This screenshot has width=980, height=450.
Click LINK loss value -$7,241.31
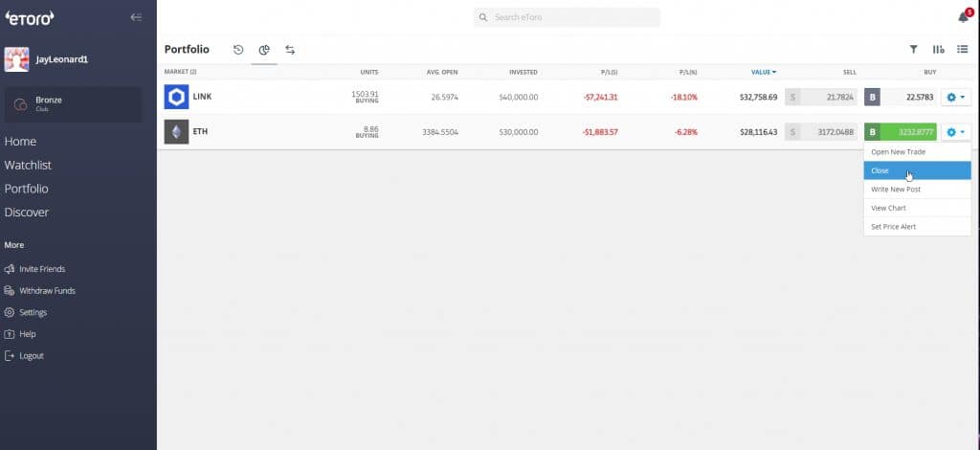600,98
